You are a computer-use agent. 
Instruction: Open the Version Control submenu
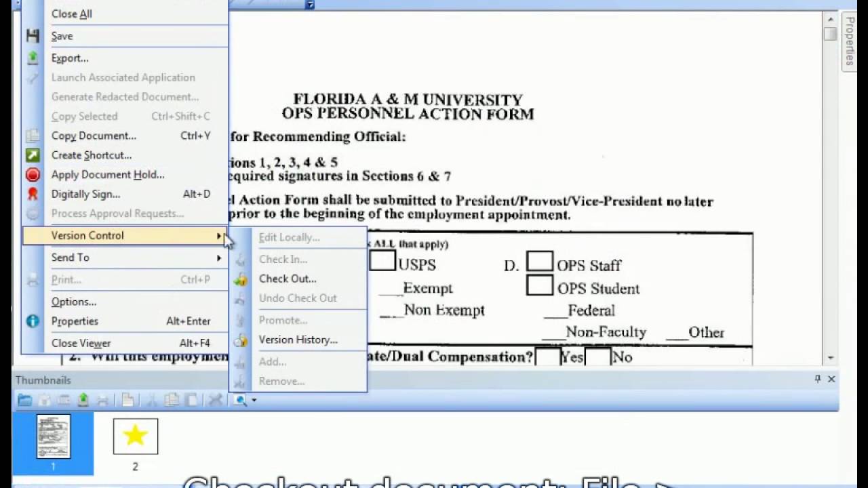(x=125, y=235)
